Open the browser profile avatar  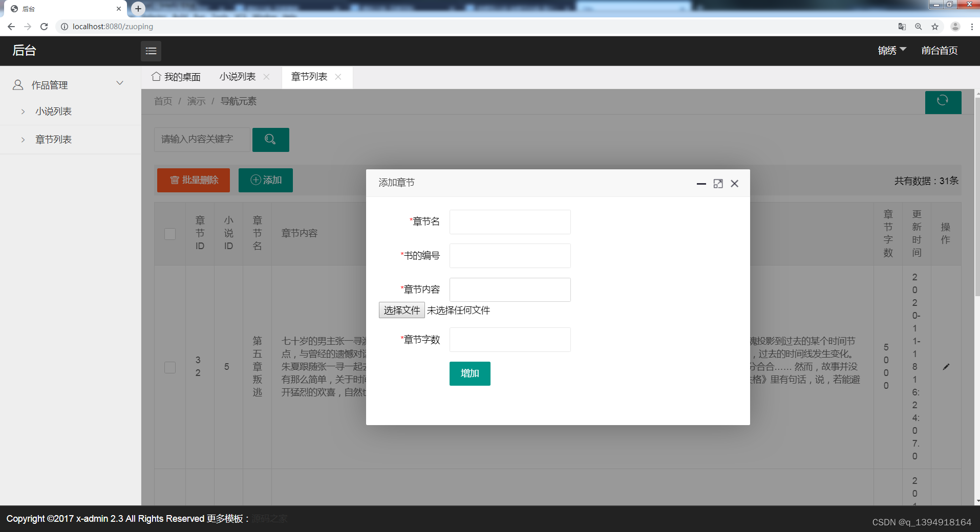pyautogui.click(x=955, y=27)
